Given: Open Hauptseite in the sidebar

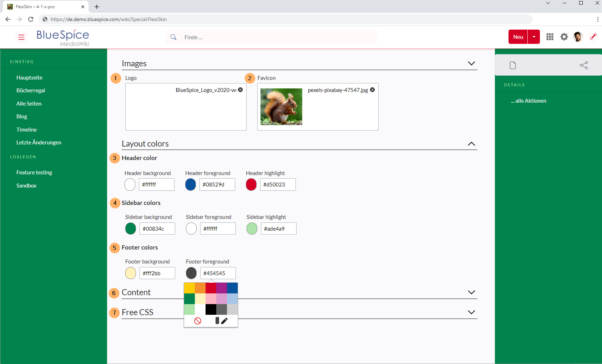Looking at the screenshot, I should (x=29, y=78).
